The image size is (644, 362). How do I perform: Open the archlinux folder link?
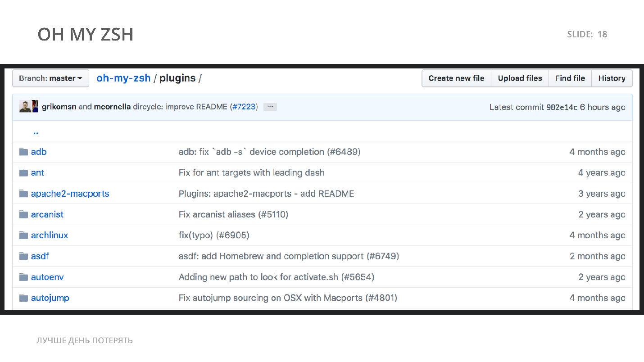click(x=50, y=235)
